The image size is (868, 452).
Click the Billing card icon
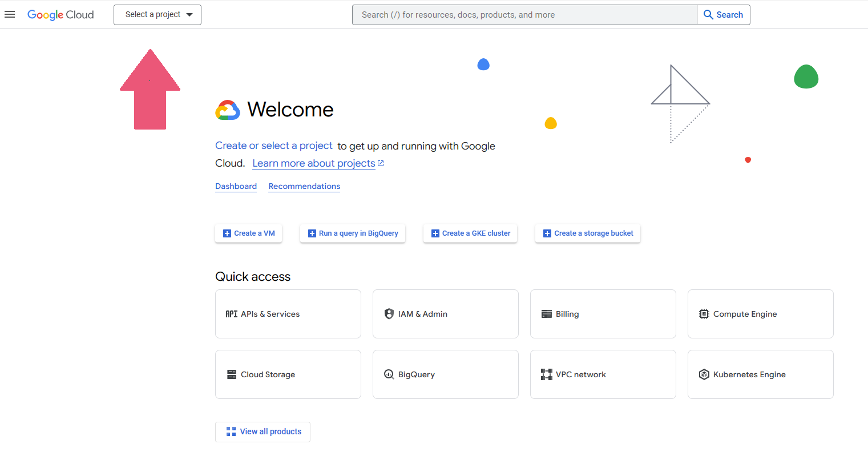(x=547, y=314)
